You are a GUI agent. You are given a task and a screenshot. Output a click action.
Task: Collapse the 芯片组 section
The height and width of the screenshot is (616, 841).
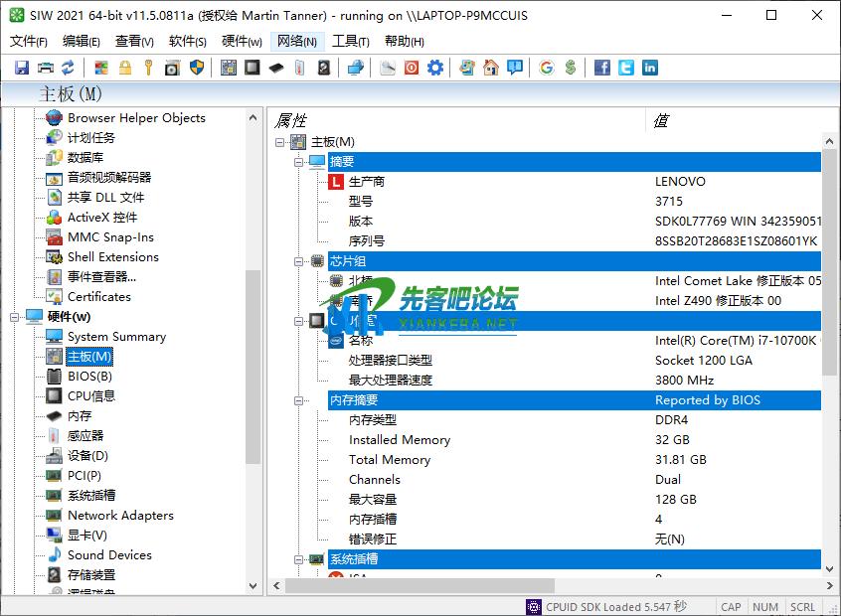[298, 261]
